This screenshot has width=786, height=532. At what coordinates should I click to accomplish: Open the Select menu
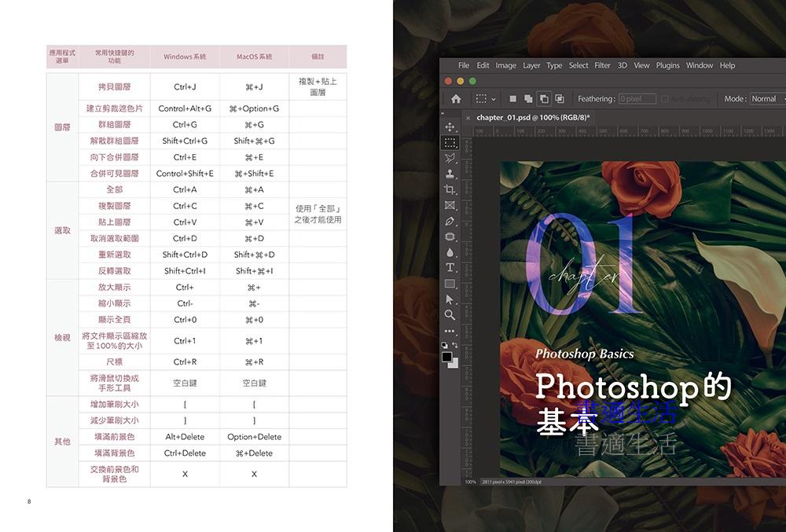[x=578, y=65]
